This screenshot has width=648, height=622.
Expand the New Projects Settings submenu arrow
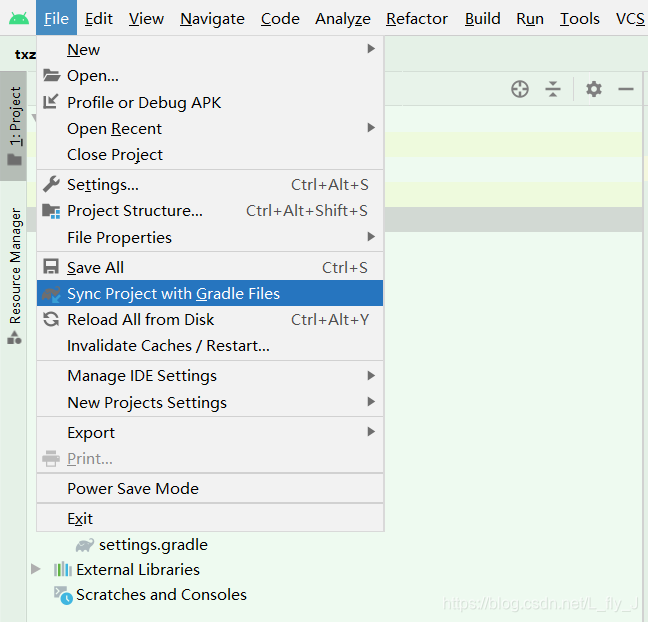pos(371,401)
